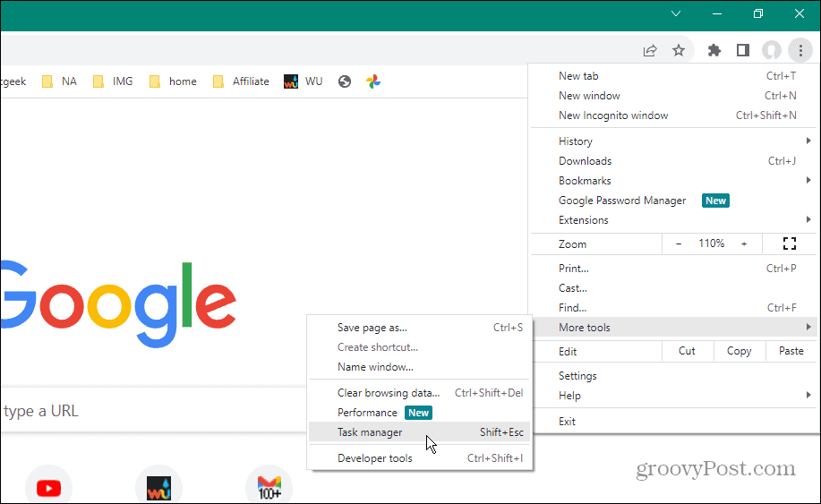Viewport: 821px width, 504px height.
Task: Toggle the side panel icon
Action: (x=743, y=50)
